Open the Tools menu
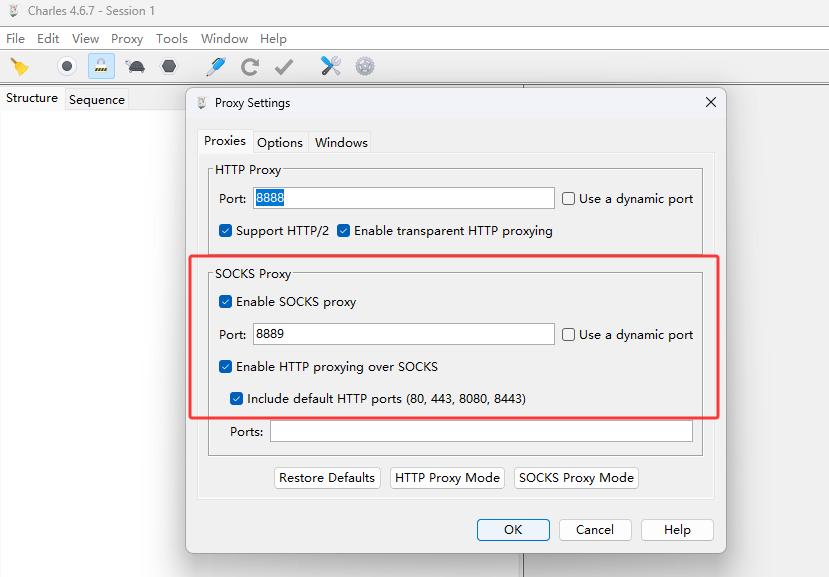The width and height of the screenshot is (829, 577). [x=171, y=39]
